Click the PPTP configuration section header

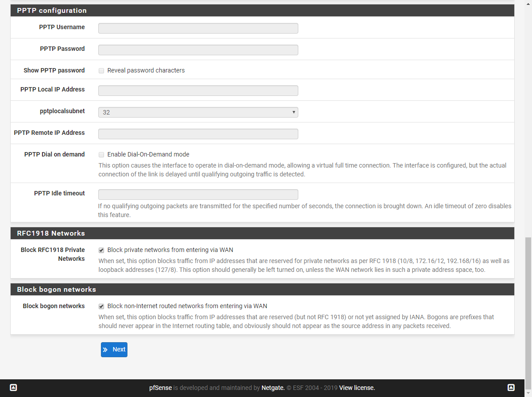pos(262,11)
